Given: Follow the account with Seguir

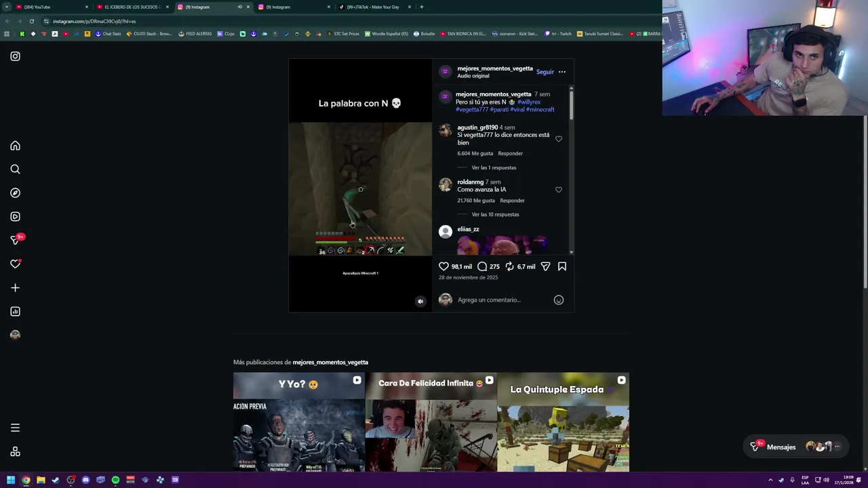Looking at the screenshot, I should tap(545, 72).
